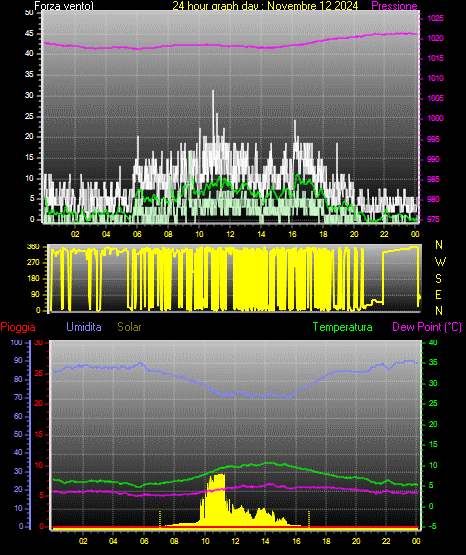Click the 'Solar' legend label
The height and width of the screenshot is (555, 466).
[129, 327]
